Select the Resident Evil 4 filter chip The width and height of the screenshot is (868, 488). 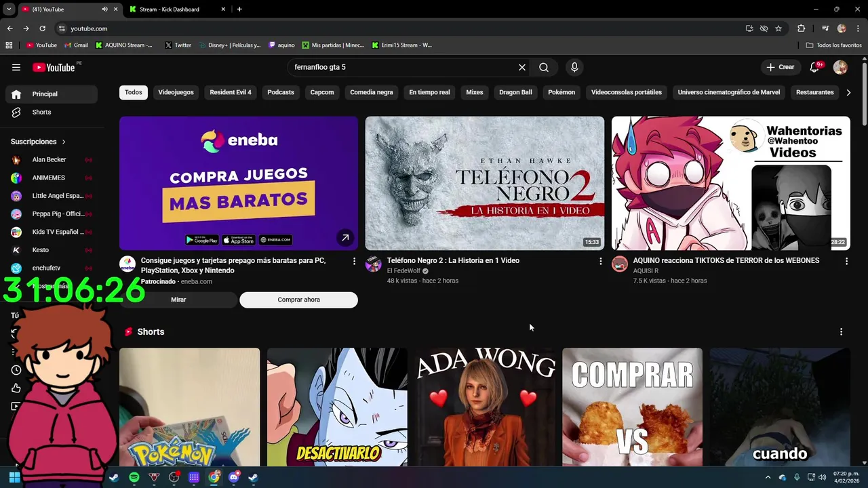pyautogui.click(x=231, y=92)
